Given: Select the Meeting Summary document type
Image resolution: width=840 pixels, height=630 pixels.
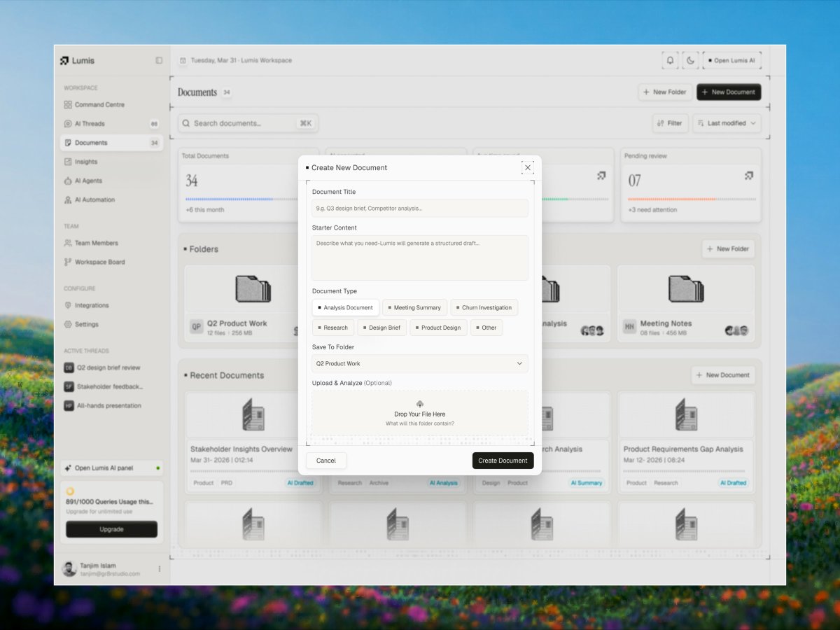Looking at the screenshot, I should tap(414, 307).
